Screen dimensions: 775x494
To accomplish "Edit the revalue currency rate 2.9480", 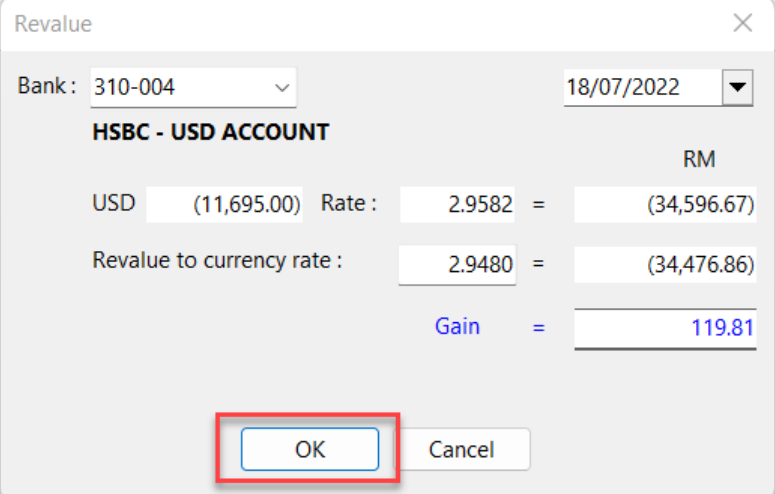I will (458, 265).
